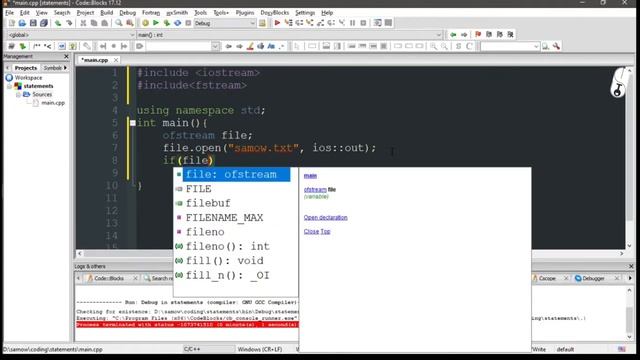Viewport: 640px width, 360px height.
Task: Open Find with the magnifier icon
Action: click(x=118, y=23)
